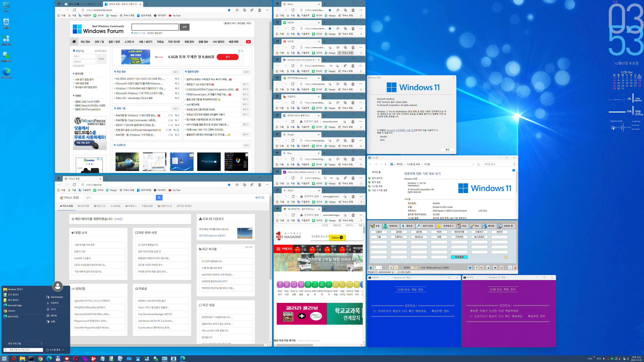Open 제어판 from the start menu
This screenshot has width=644, height=362.
point(52,316)
